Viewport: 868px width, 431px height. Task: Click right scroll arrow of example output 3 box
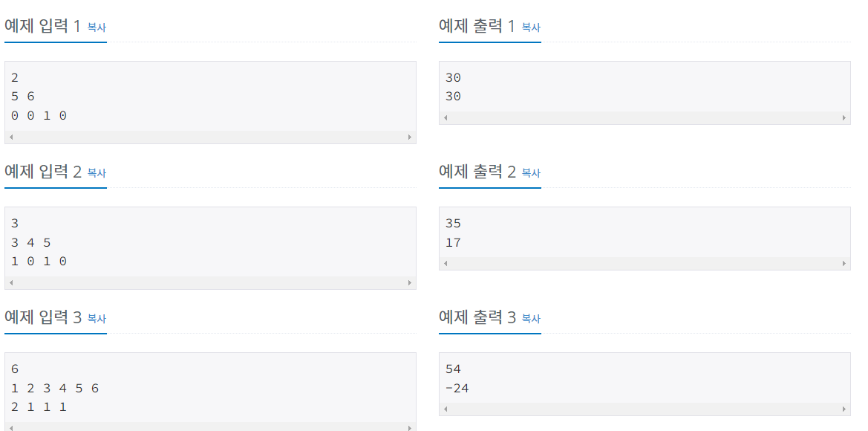pyautogui.click(x=844, y=409)
